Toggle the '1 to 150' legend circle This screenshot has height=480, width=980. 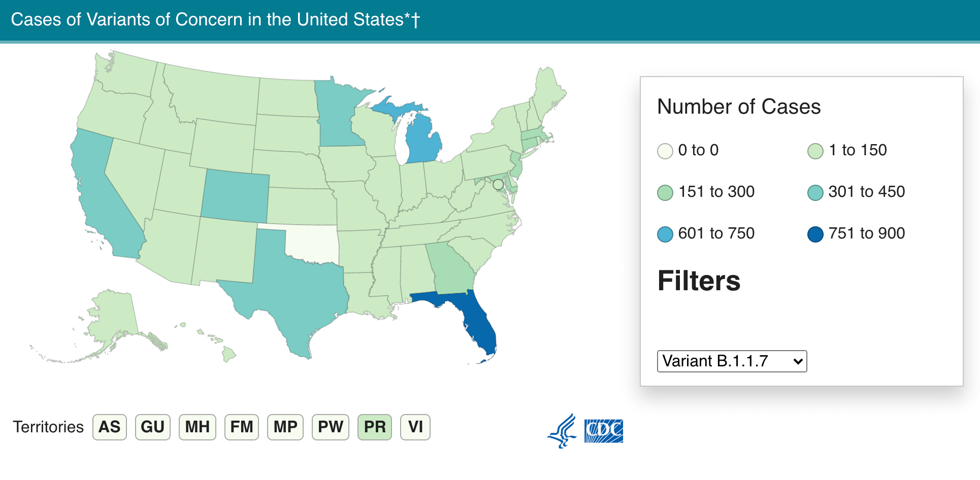[815, 151]
